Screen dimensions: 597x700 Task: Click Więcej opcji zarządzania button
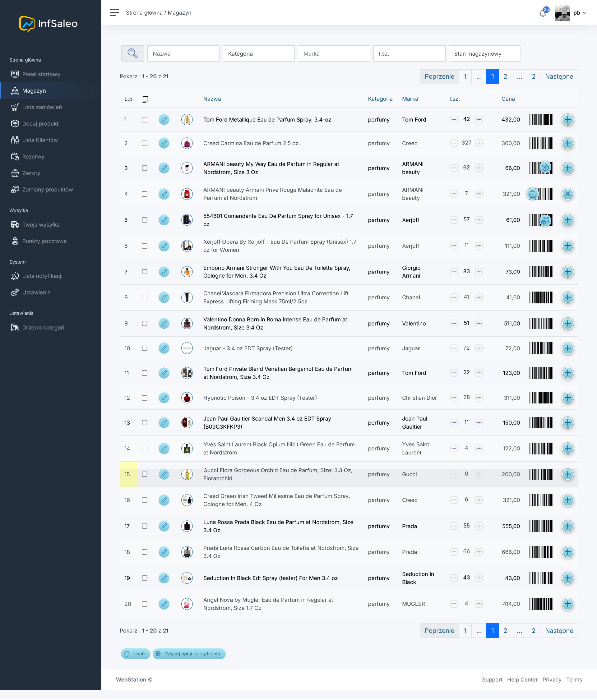(189, 654)
